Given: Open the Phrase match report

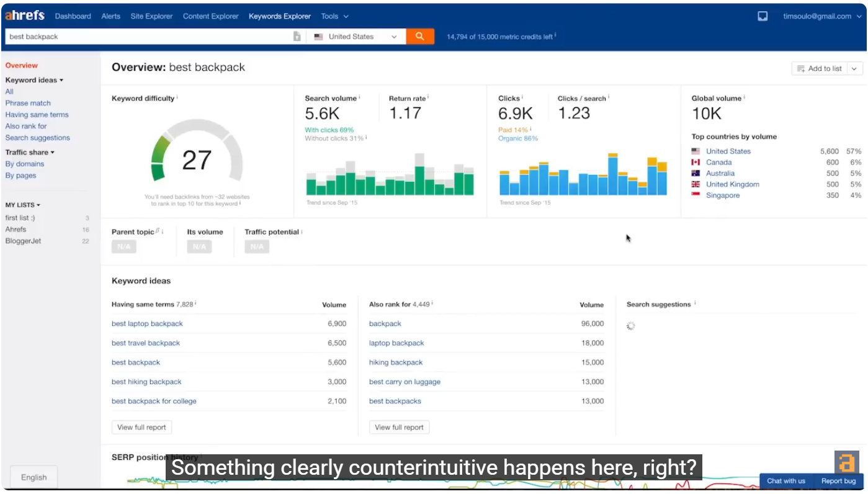Looking at the screenshot, I should tap(28, 103).
